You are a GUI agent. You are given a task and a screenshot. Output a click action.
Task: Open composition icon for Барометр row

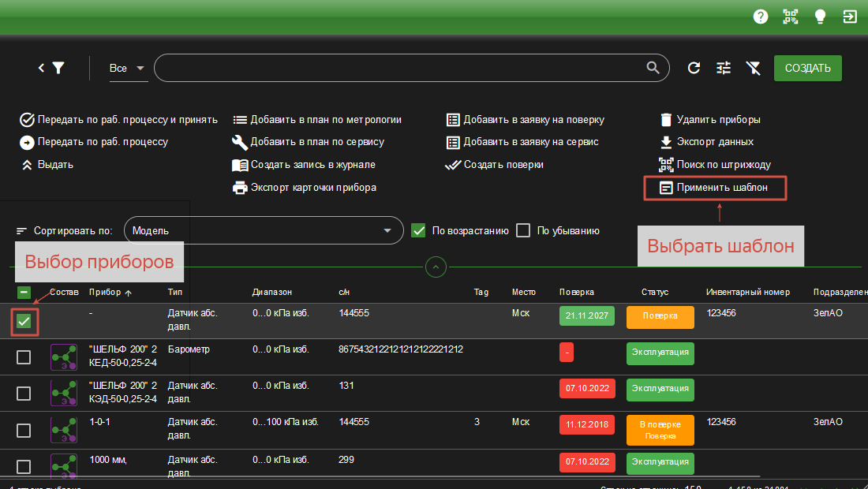pyautogui.click(x=64, y=357)
